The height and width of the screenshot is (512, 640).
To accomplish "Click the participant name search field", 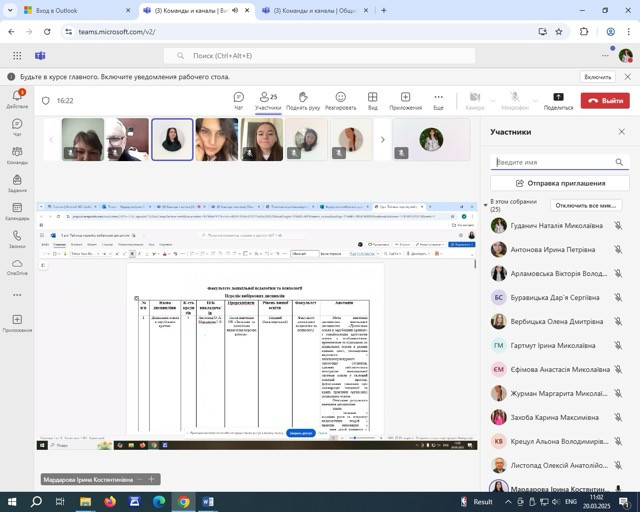I will click(554, 162).
